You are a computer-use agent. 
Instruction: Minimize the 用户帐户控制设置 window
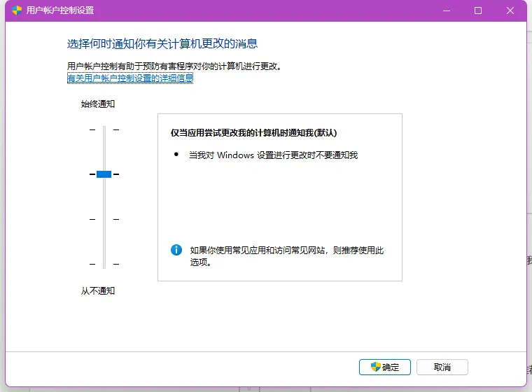click(x=447, y=10)
